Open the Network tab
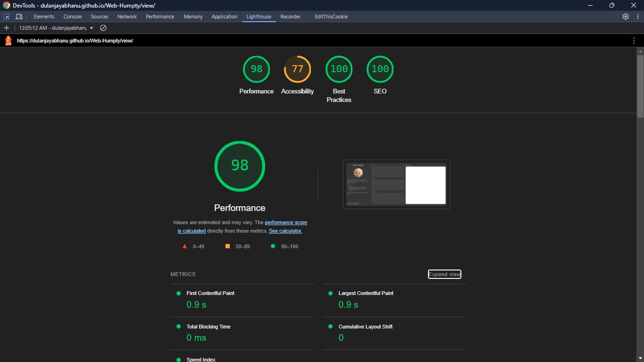The image size is (644, 362). coord(127,17)
